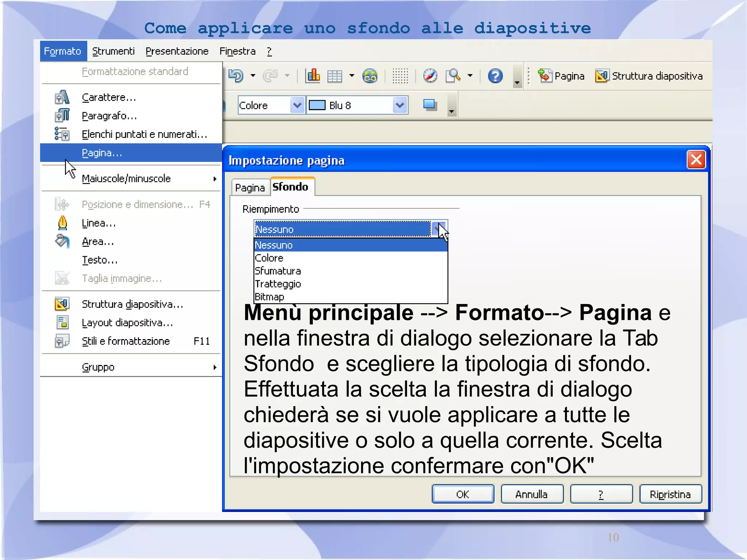Open the Finestra menu
The image size is (747, 560).
pos(237,51)
